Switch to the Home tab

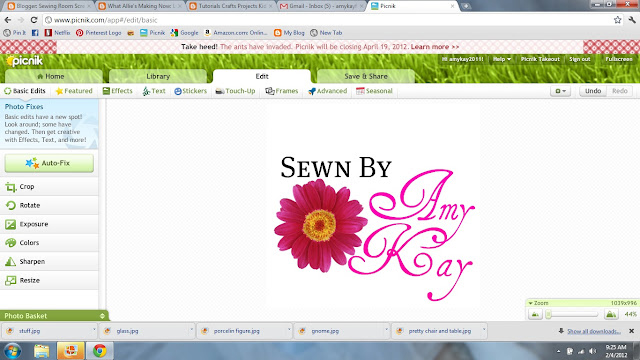[x=53, y=76]
